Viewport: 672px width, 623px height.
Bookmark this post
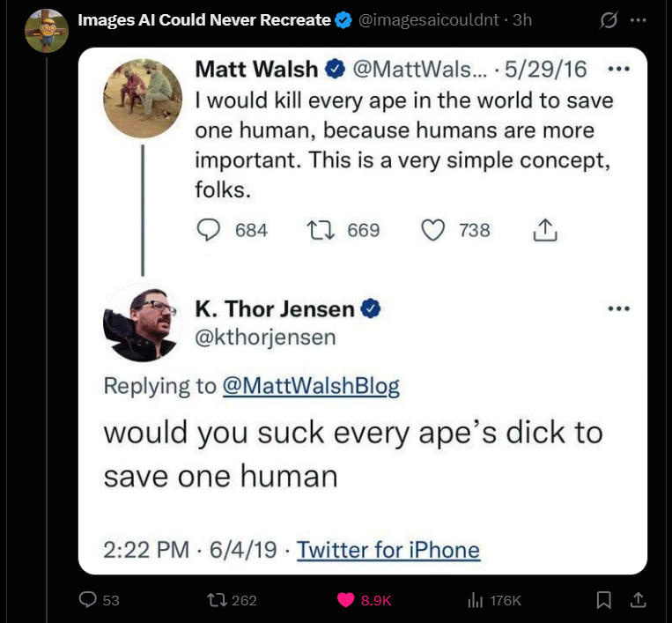click(x=603, y=600)
